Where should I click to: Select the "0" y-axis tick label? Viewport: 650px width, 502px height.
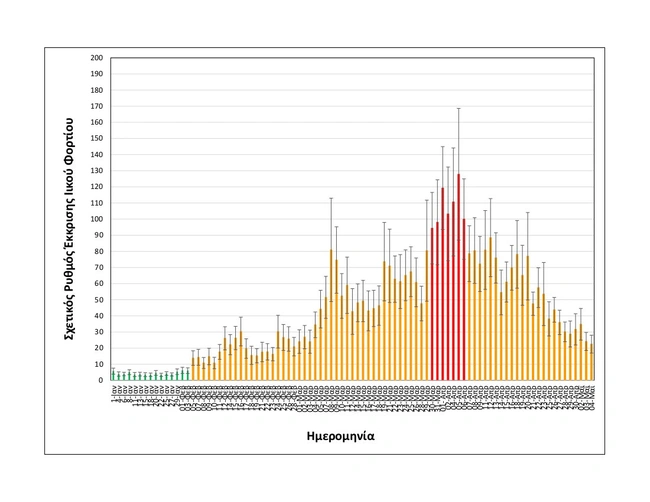point(101,380)
